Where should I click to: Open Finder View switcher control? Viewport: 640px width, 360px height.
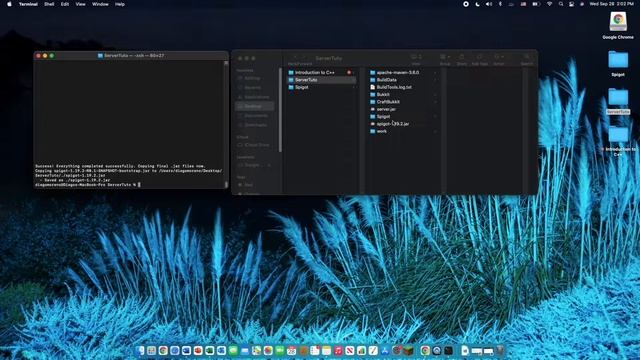tap(416, 57)
